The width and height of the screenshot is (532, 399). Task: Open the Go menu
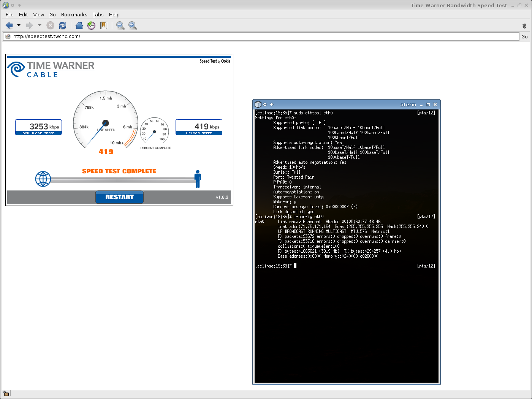[52, 14]
